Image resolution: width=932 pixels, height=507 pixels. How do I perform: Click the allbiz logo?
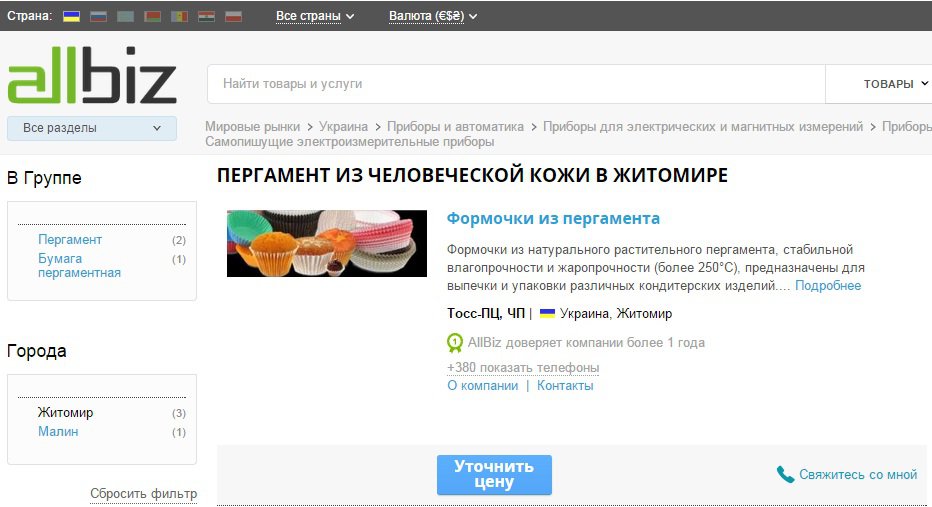pyautogui.click(x=92, y=82)
